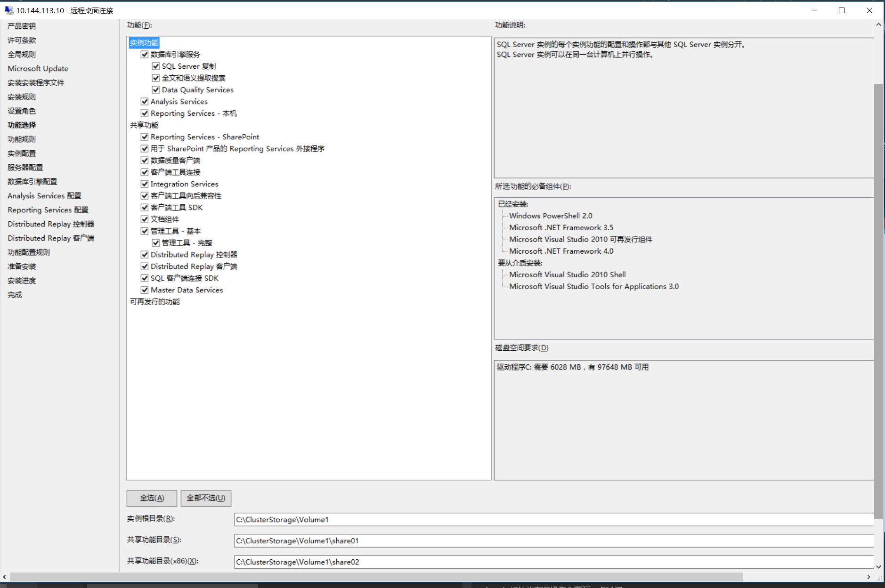Open Microsoft Update step in sidebar
Image resolution: width=885 pixels, height=588 pixels.
click(x=38, y=69)
